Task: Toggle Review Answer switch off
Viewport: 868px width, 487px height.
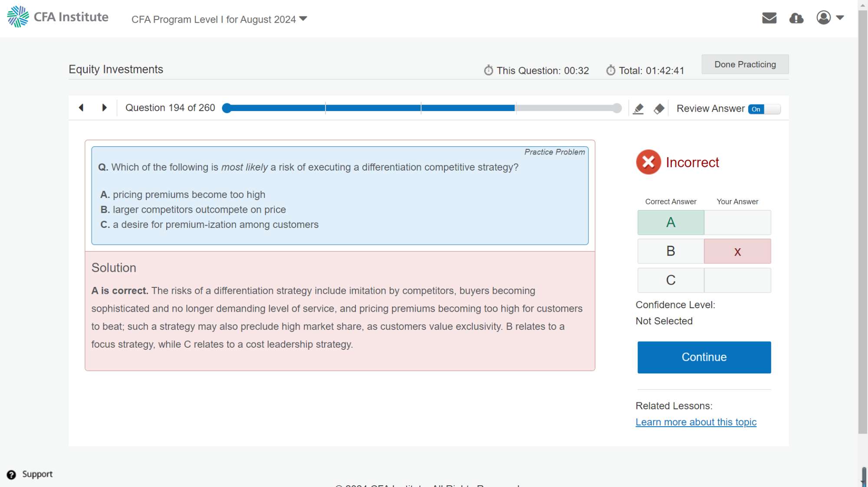Action: point(764,109)
